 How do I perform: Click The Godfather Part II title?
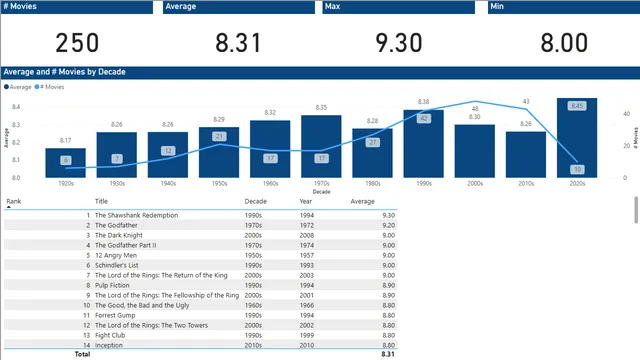(x=125, y=245)
